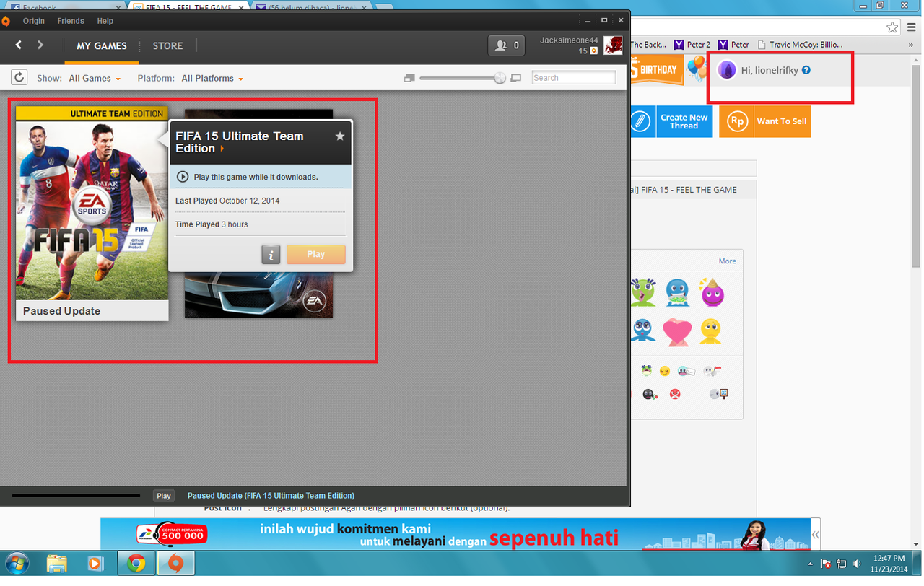Image resolution: width=924 pixels, height=586 pixels.
Task: Click the play-while-downloading circle icon
Action: pos(183,177)
